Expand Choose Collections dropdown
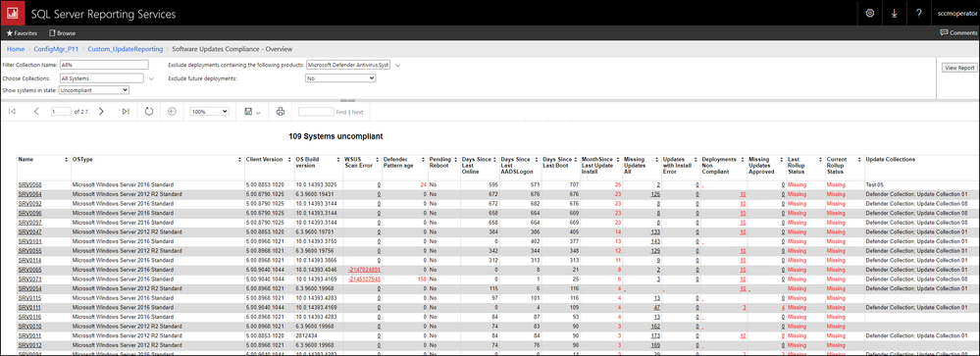Viewport: 980px width, 356px height. click(x=151, y=78)
